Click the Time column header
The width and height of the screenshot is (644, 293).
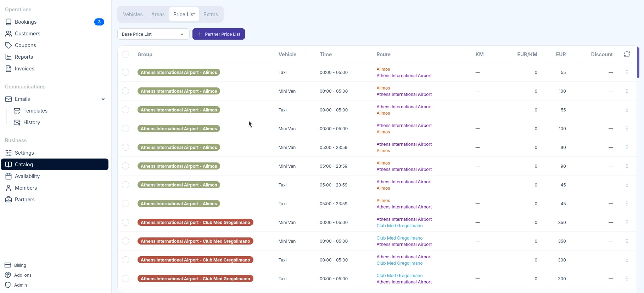pos(326,54)
